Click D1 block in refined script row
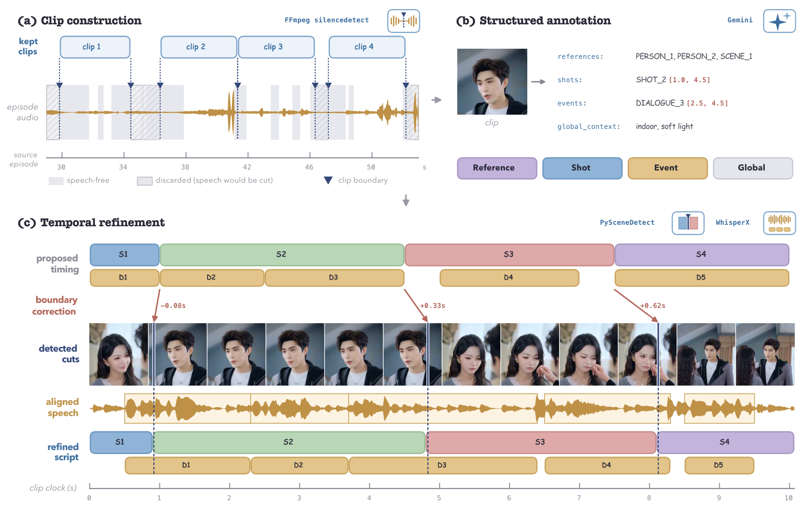Image resolution: width=812 pixels, height=517 pixels. point(187,466)
